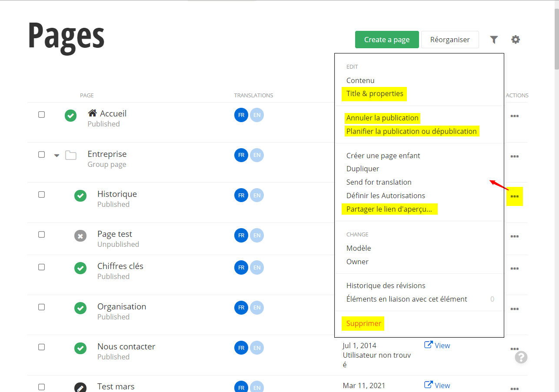
Task: Click the unpublished status icon for Page test
Action: click(x=80, y=236)
